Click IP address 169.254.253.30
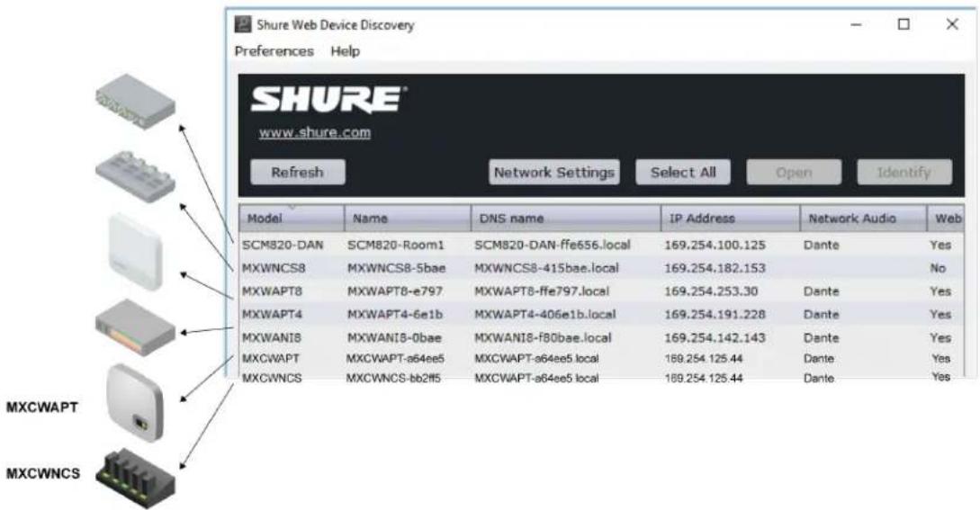This screenshot has height=510, width=980. pyautogui.click(x=711, y=291)
